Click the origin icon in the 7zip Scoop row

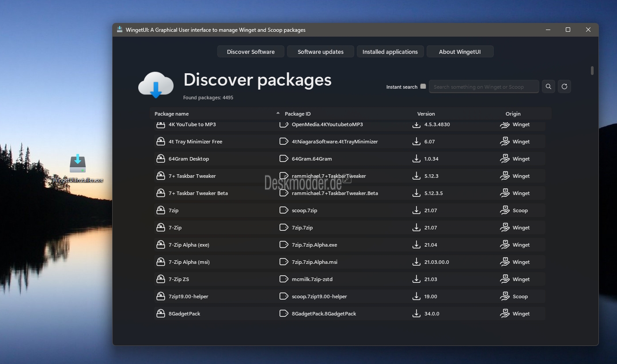click(504, 210)
